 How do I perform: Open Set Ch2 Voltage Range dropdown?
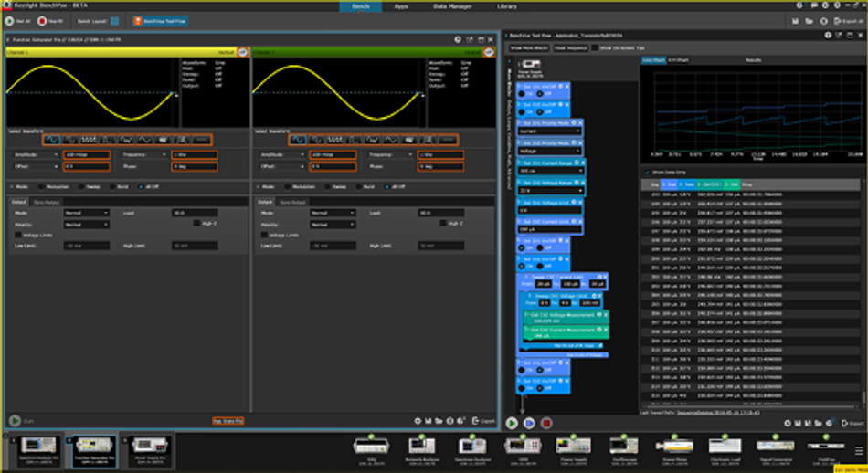coord(551,190)
